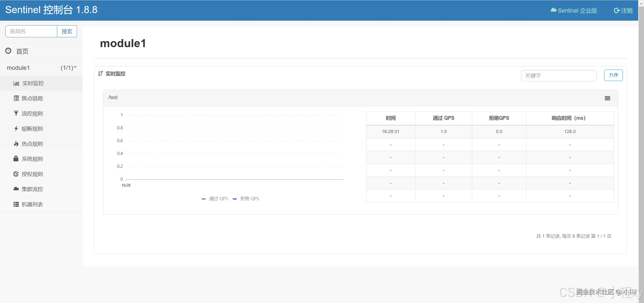This screenshot has height=303, width=644.
Task: Click the lock icon for 系统规则
Action: (x=16, y=159)
